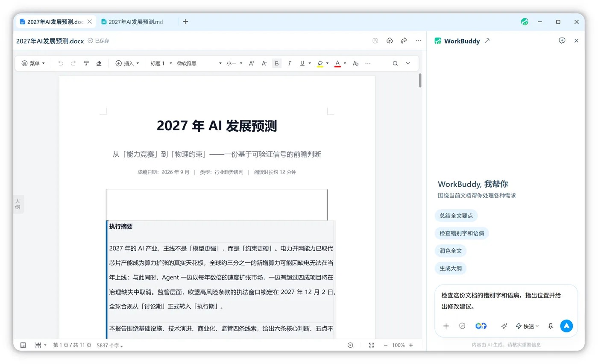Toggle italic formatting
This screenshot has height=364, width=598.
pyautogui.click(x=289, y=63)
